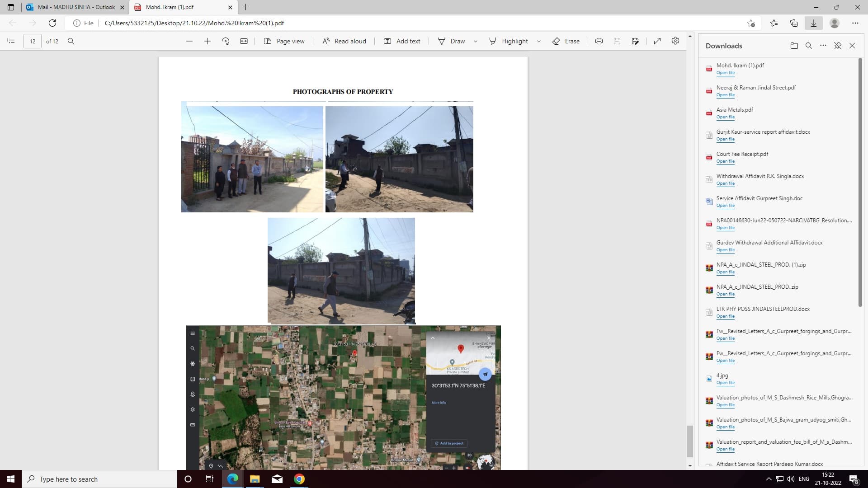Open tab actions menu

click(11, 7)
